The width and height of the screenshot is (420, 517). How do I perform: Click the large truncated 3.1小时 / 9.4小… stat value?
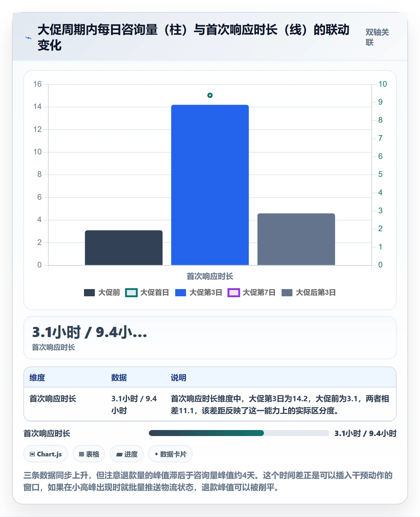pos(90,333)
